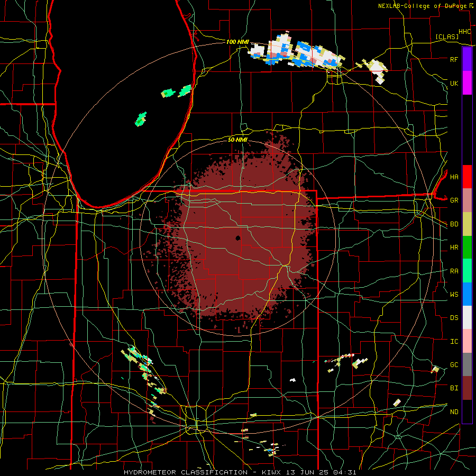Click the GC legend label
Viewport: 476px width, 476px height.
[x=454, y=364]
